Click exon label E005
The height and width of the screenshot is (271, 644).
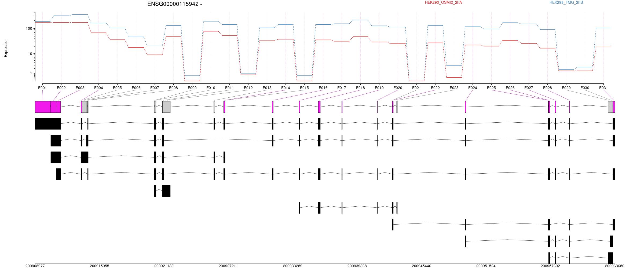click(x=117, y=88)
